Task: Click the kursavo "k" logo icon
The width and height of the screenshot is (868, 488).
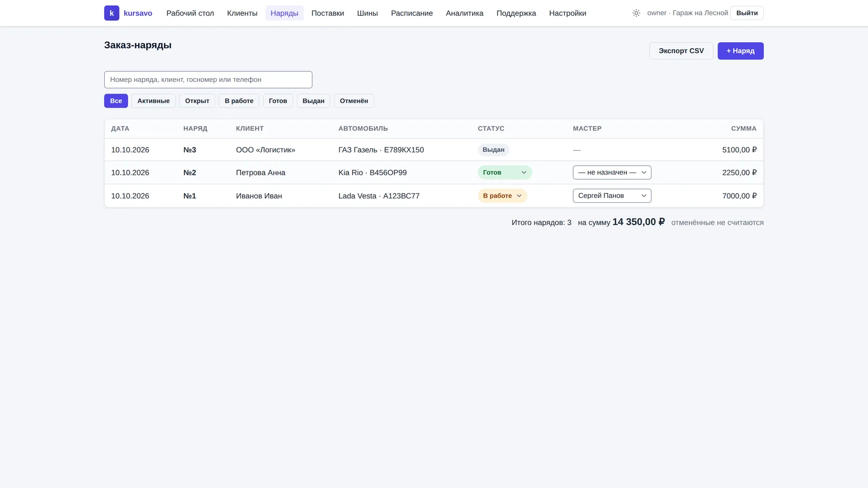Action: 112,13
